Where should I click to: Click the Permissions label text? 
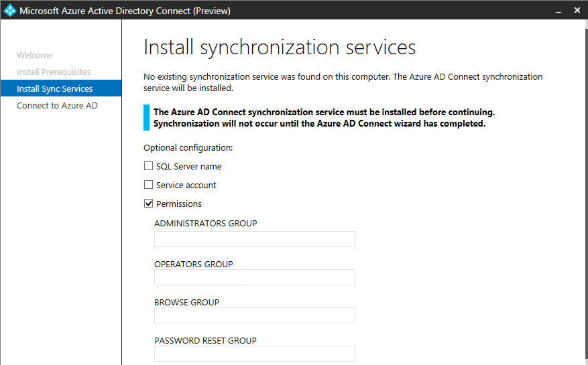pos(178,204)
